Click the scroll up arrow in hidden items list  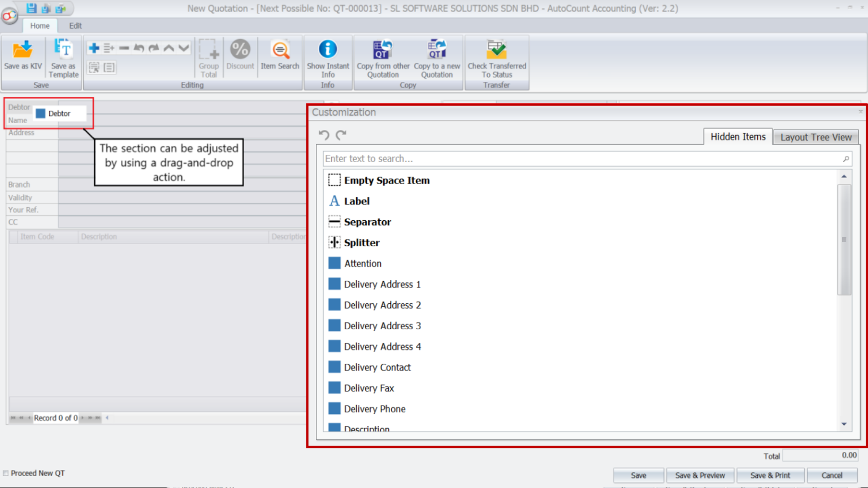point(844,177)
